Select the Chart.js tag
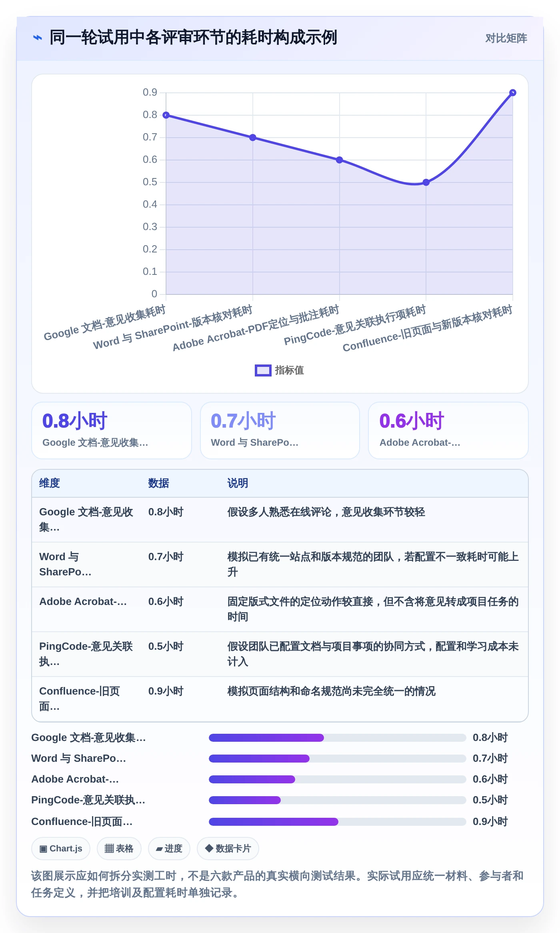Screen dimensions: 560x933 (61, 849)
